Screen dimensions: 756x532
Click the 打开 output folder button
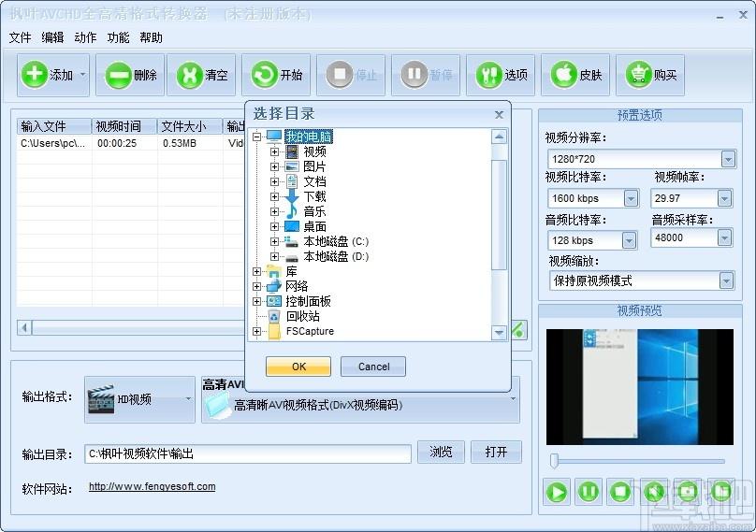496,452
